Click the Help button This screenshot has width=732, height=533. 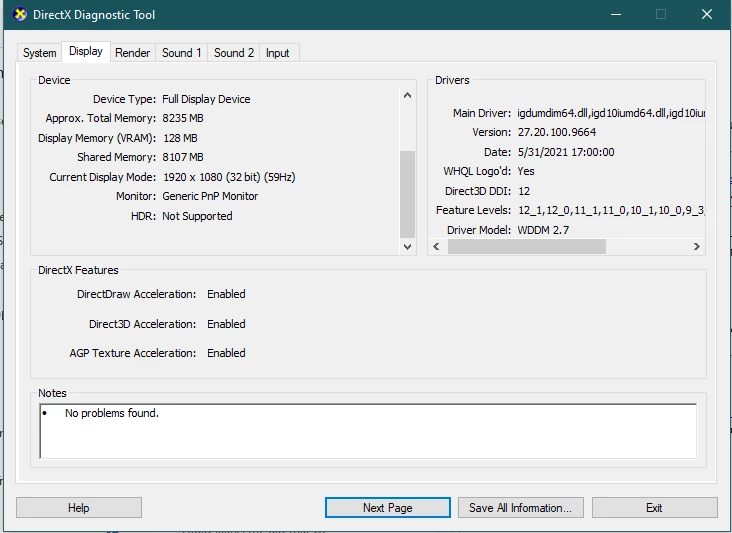(x=79, y=507)
